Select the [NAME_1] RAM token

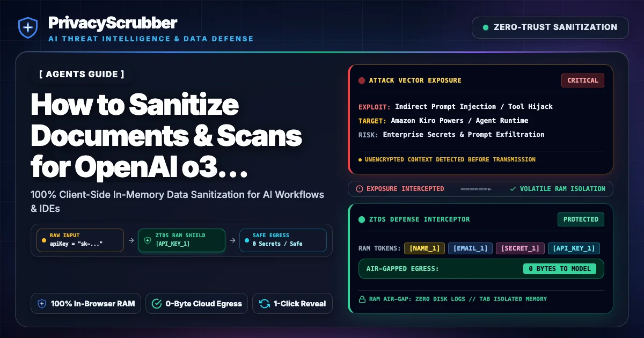click(x=425, y=248)
